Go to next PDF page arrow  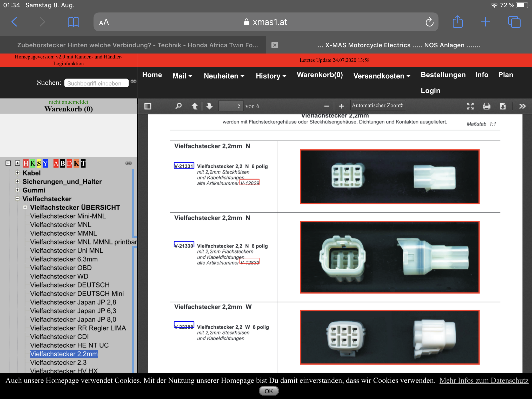tap(209, 106)
